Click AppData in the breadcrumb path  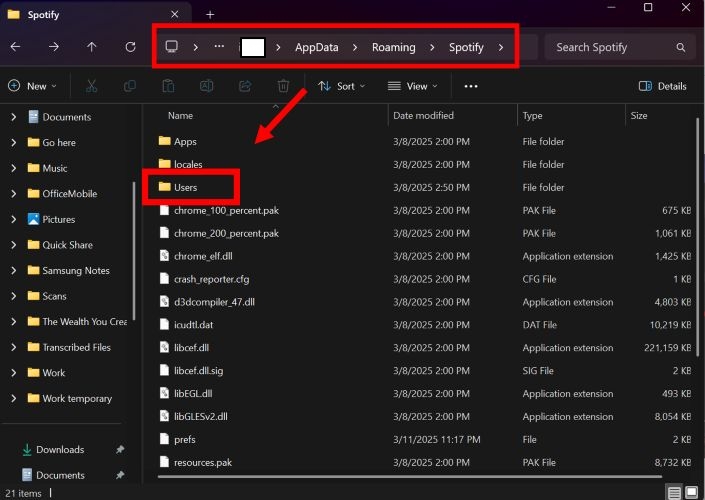point(317,47)
